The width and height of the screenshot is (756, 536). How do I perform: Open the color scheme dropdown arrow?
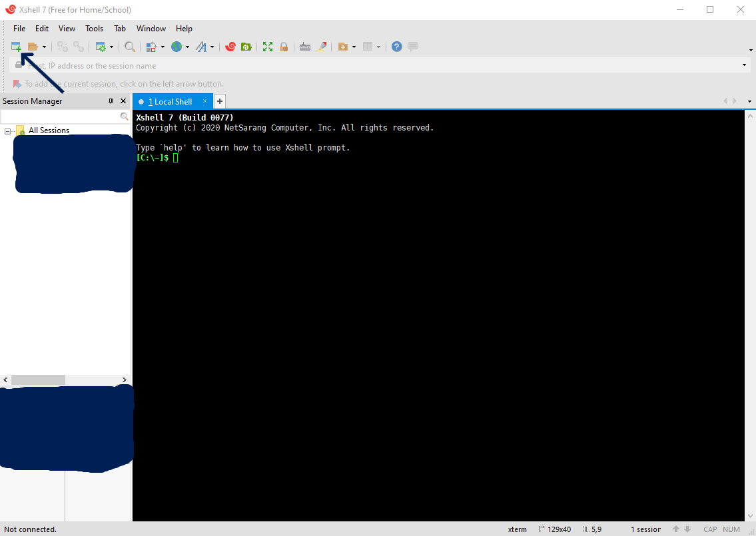point(163,47)
